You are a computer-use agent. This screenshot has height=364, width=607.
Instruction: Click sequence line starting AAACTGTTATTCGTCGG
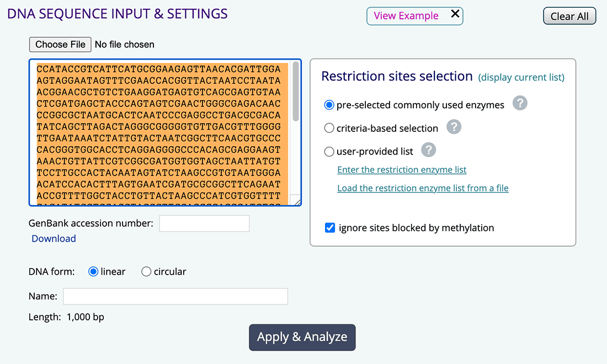click(x=159, y=161)
